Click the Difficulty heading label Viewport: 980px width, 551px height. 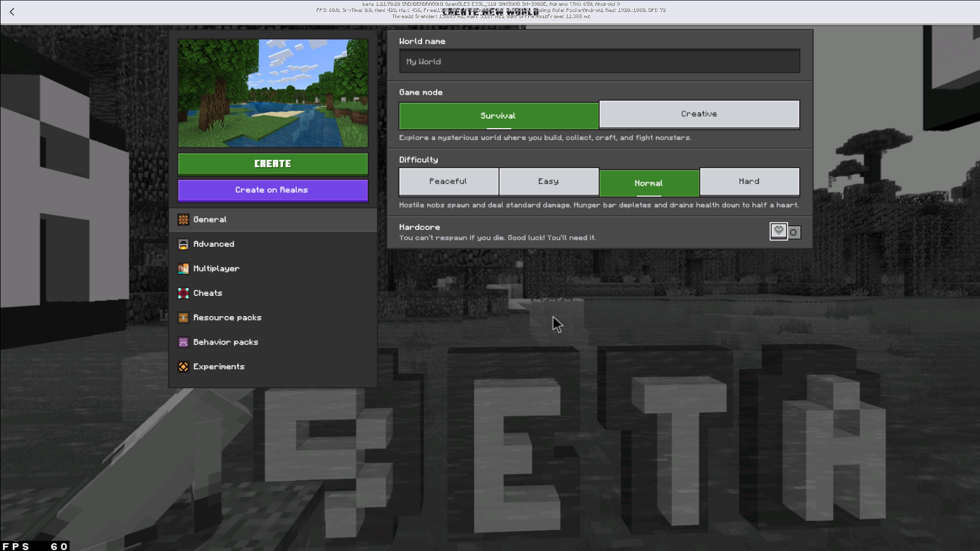pyautogui.click(x=419, y=160)
